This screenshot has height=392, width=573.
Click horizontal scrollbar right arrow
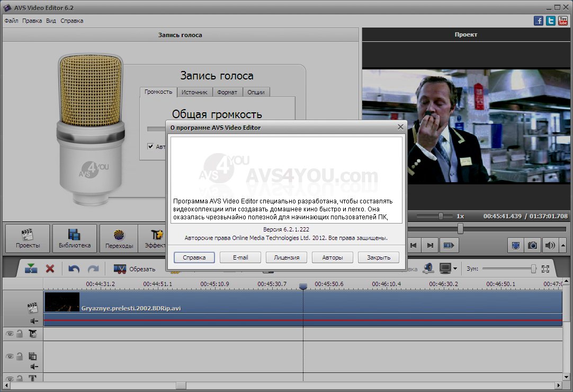558,386
